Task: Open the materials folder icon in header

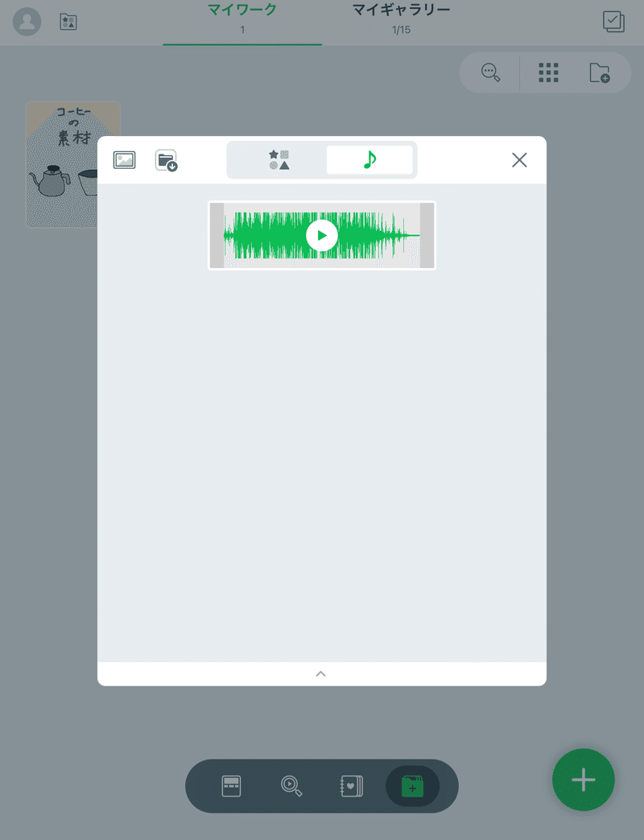Action: coord(68,22)
